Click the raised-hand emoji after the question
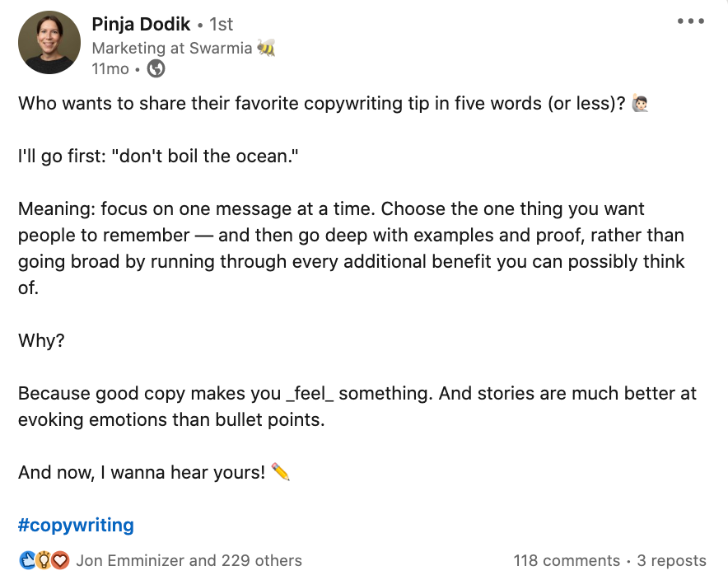The height and width of the screenshot is (580, 728). coord(640,105)
